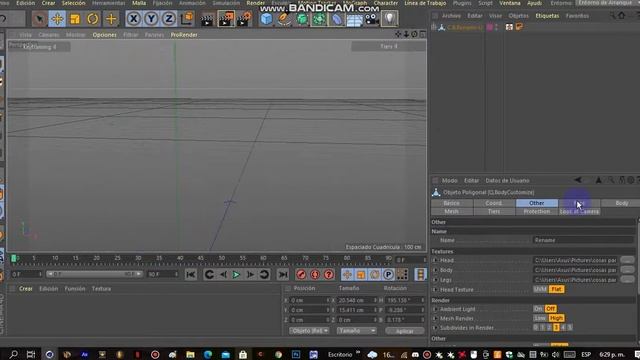Viewport: 640px width, 360px height.
Task: Add a floor/grid environment object
Action: [x=354, y=19]
